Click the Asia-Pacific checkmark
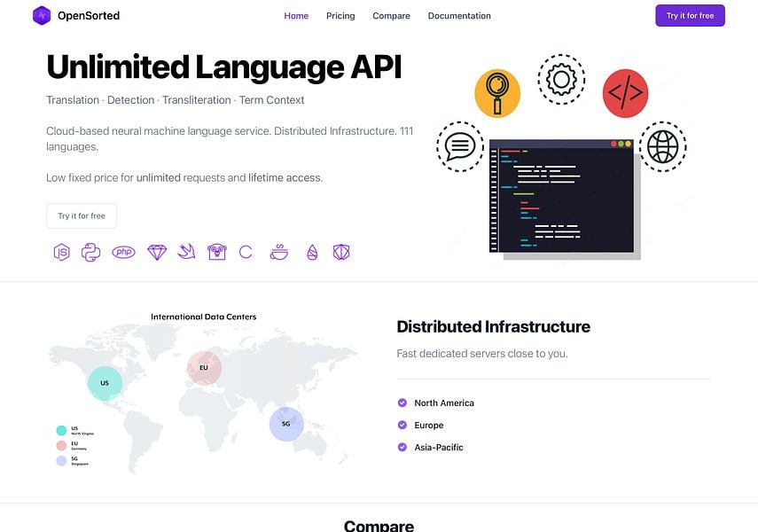Screen dimensions: 758x532 (x=402, y=447)
